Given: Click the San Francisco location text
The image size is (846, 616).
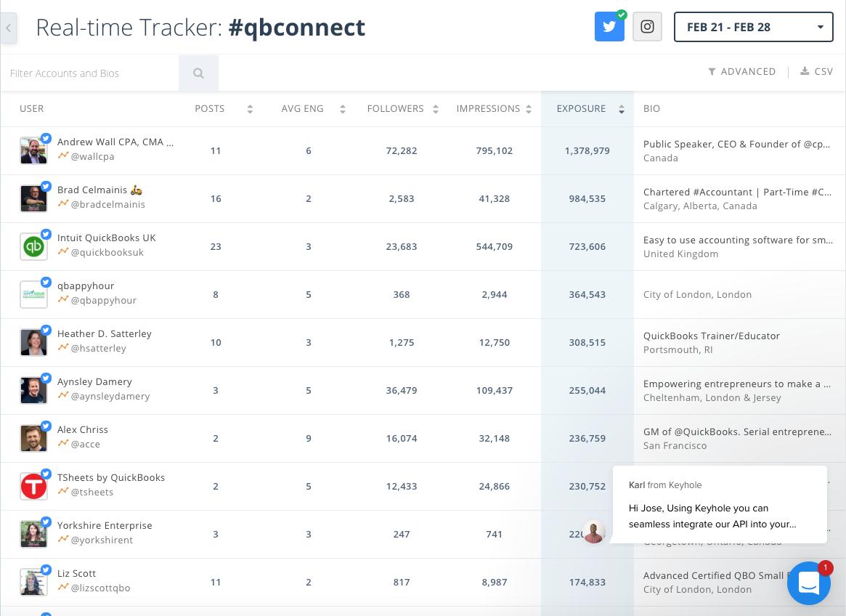Looking at the screenshot, I should point(675,445).
